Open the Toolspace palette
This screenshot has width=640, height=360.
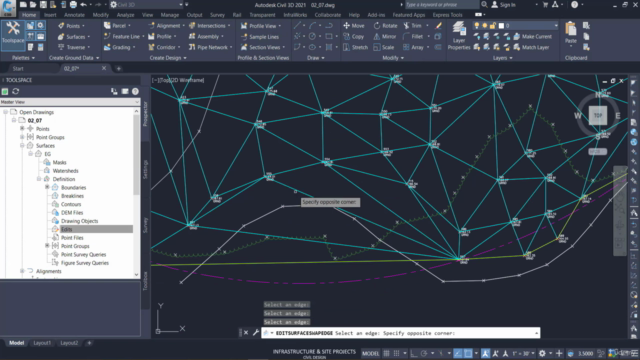click(x=13, y=36)
